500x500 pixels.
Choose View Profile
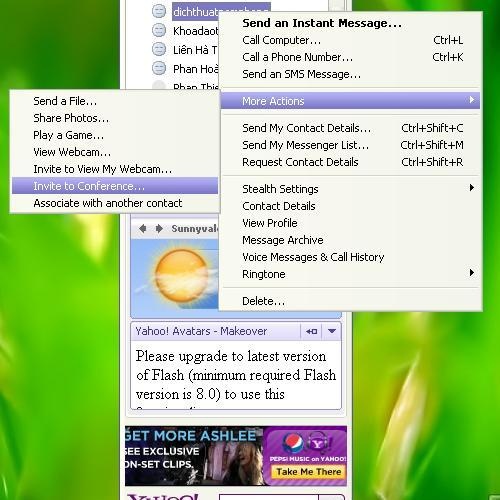[350, 223]
